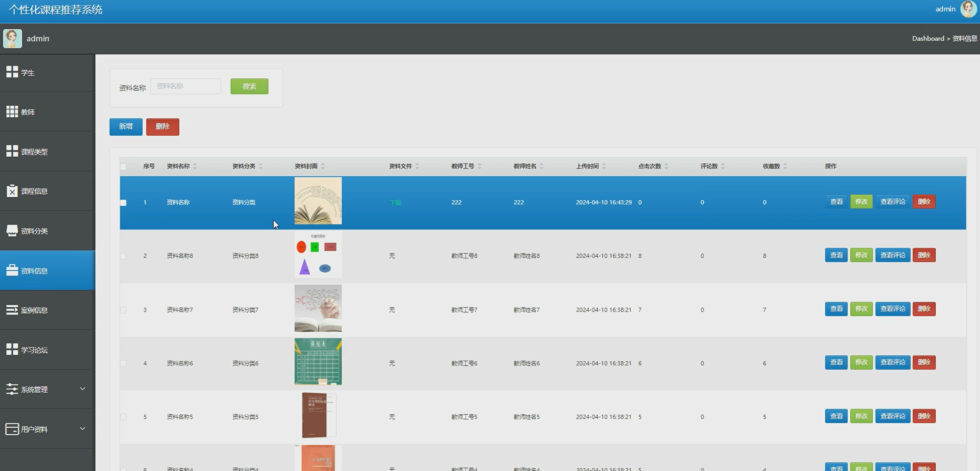Click the 资料分类6 cell
Viewport: 980px width, 471px height.
245,363
